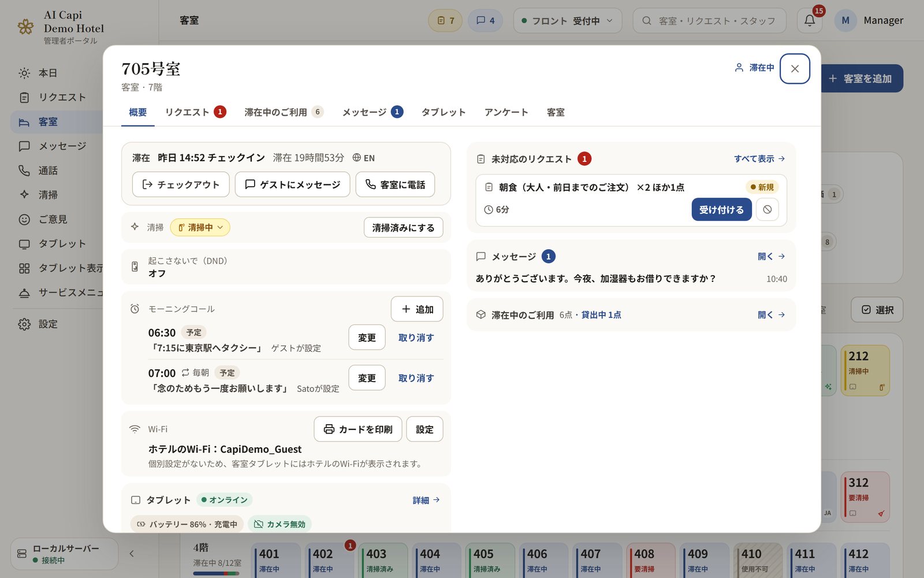Open the 清掃中 status dropdown
Screen dimensions: 924x578
tap(200, 227)
